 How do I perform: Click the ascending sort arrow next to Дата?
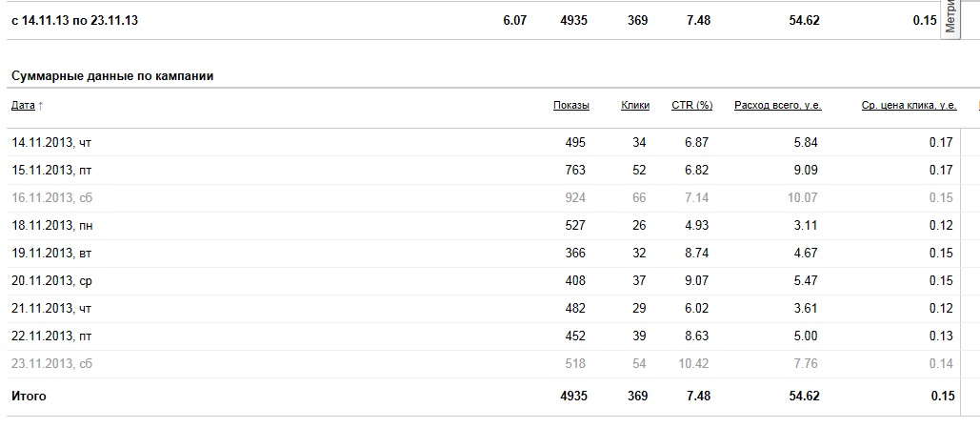coord(41,106)
